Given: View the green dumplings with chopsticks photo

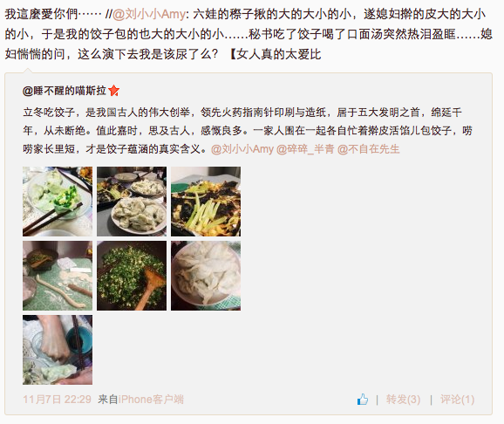Looking at the screenshot, I should (58, 202).
